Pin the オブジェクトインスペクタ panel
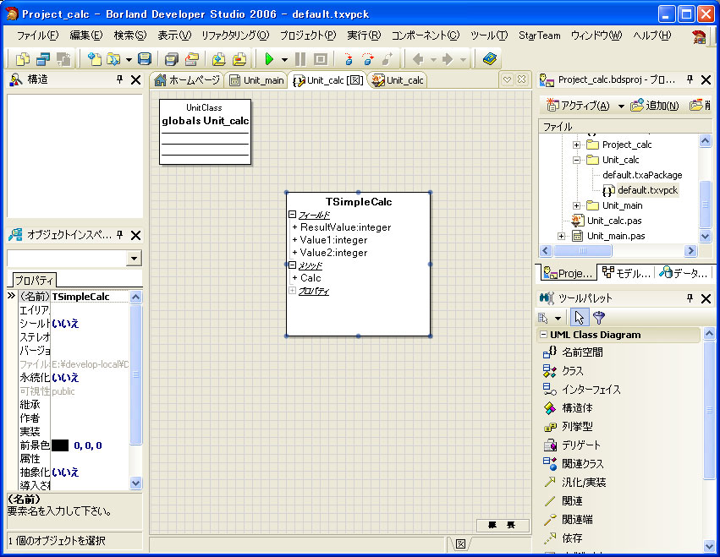720x557 pixels. coord(120,235)
